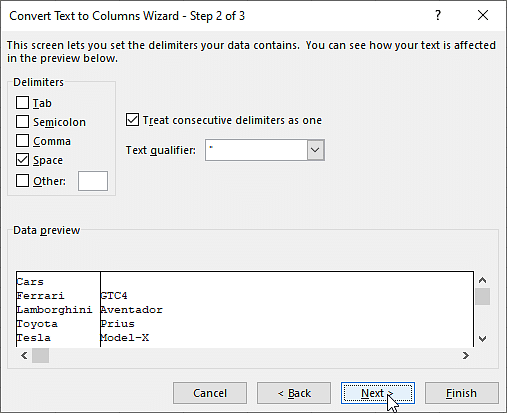507x413 pixels.
Task: Select the GTC4 cell in data preview
Action: [114, 296]
